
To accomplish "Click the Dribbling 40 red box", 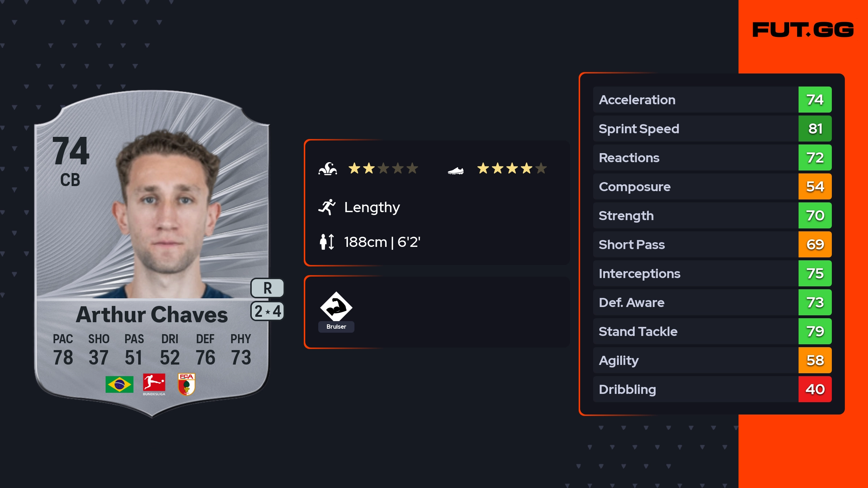I will pyautogui.click(x=815, y=390).
